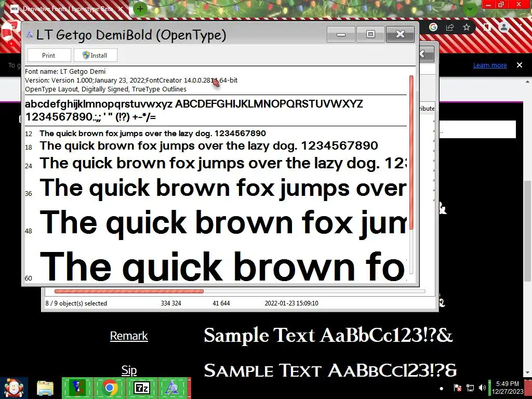Click the 36-point pangram sample line
Screen dimensions: 532x399
click(x=223, y=189)
